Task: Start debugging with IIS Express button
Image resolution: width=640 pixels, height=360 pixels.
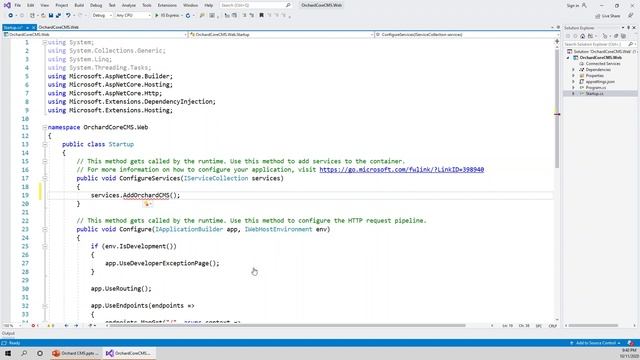Action: point(167,16)
